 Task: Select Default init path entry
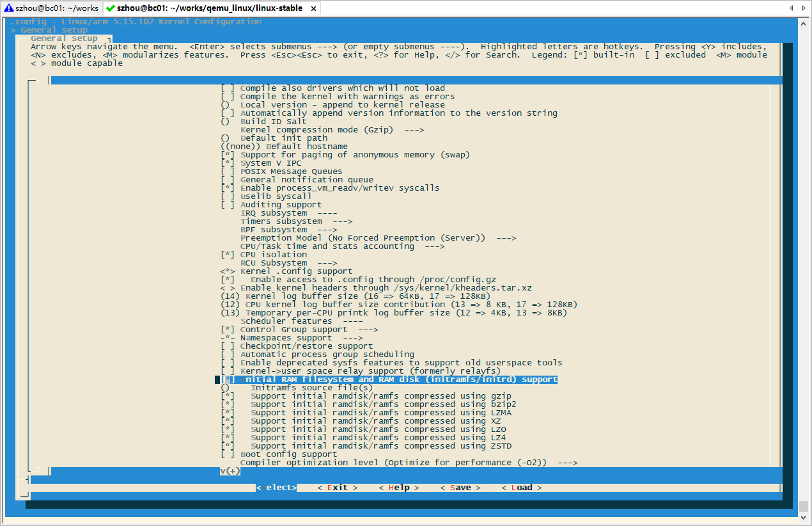point(274,138)
